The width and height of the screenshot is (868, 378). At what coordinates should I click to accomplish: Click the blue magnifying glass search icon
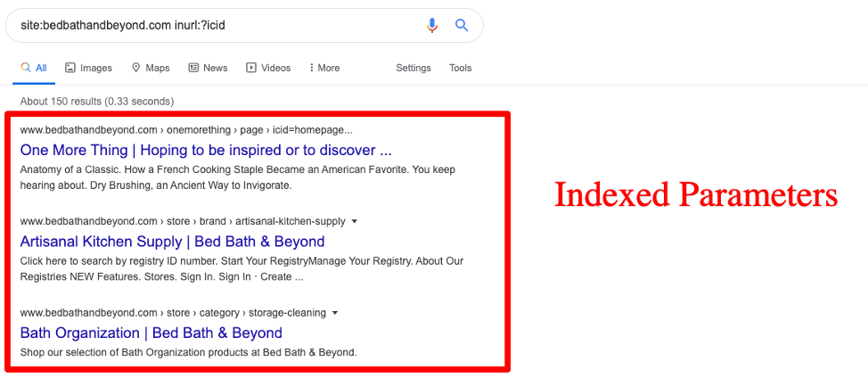[462, 25]
